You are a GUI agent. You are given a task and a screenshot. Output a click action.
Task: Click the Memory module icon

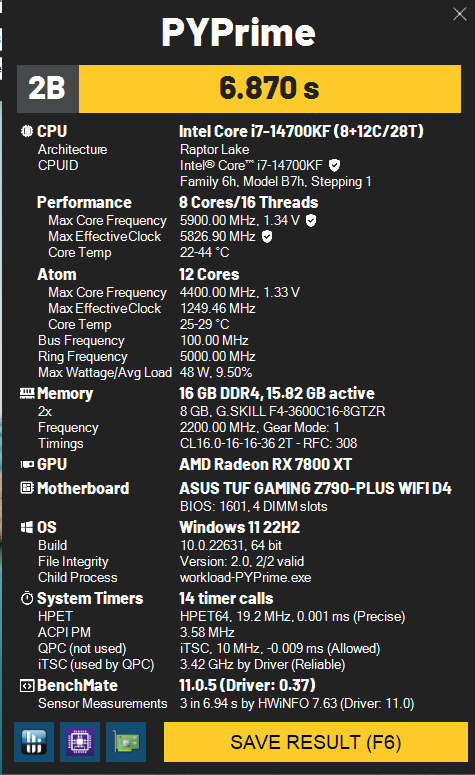27,393
